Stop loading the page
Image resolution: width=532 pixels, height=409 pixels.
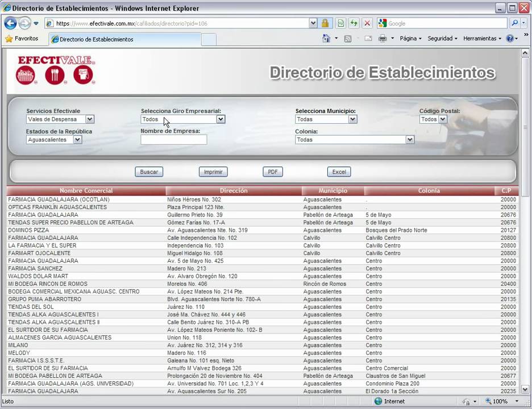coord(367,23)
